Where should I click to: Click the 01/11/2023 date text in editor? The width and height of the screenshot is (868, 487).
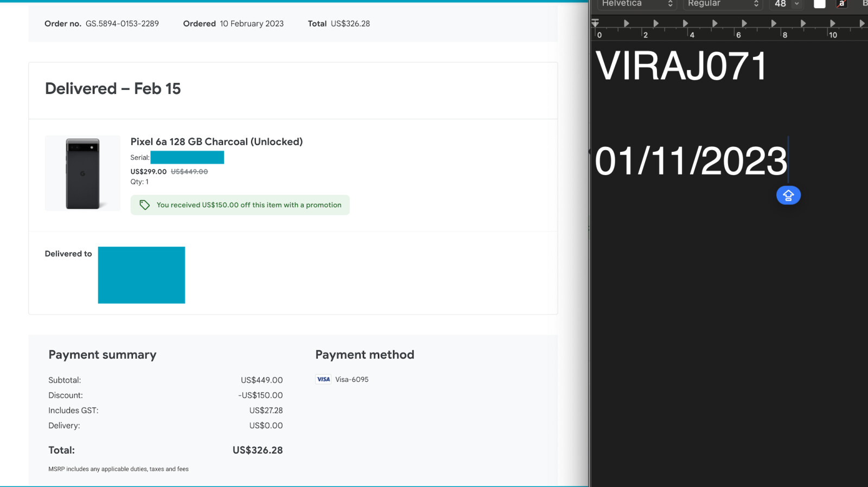[691, 161]
